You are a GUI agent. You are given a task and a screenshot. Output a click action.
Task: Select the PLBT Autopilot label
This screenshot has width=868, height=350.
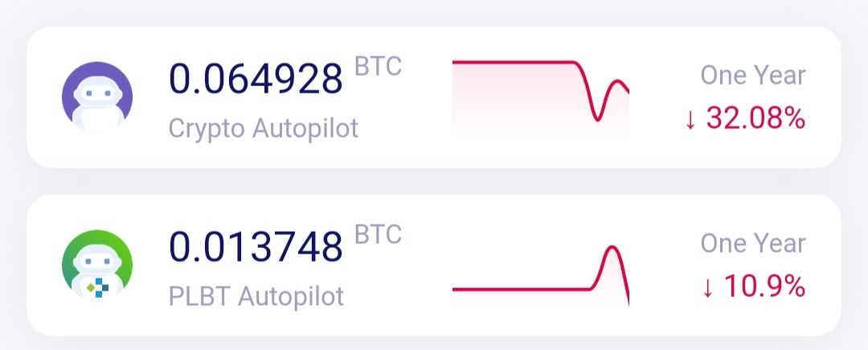(x=256, y=296)
